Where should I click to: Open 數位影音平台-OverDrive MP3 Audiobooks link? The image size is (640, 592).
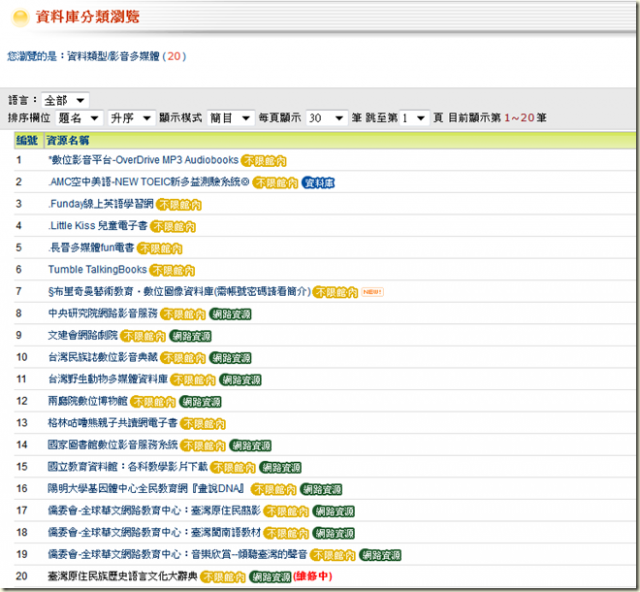click(143, 160)
